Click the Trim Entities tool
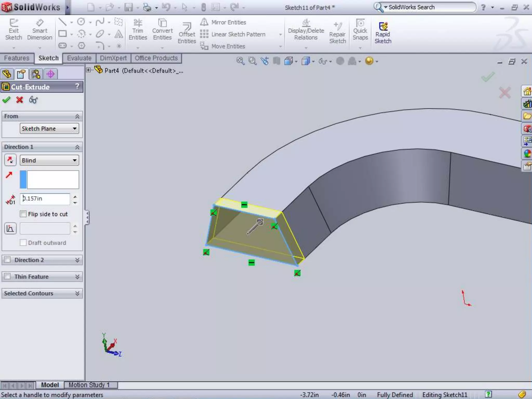 coord(138,29)
